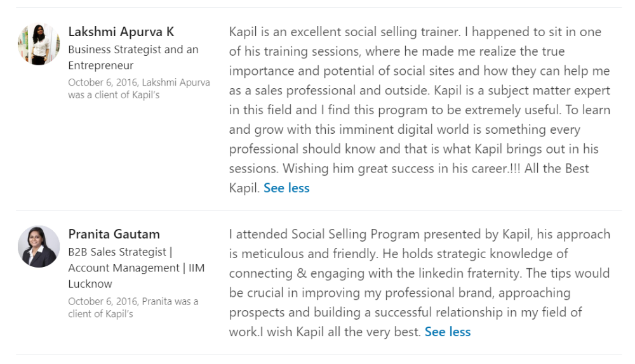Open Pranita Gautam's profile photo
Image resolution: width=635 pixels, height=364 pixels.
[39, 246]
